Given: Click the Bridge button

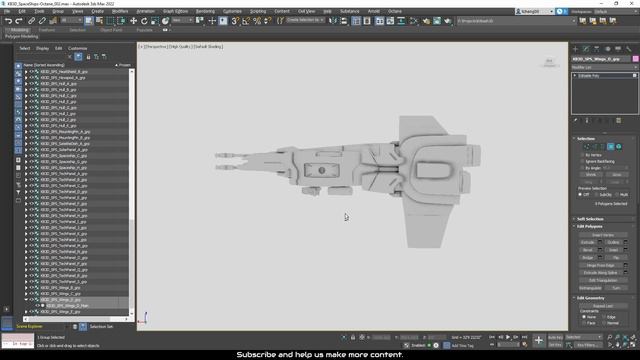Looking at the screenshot, I should tap(588, 258).
